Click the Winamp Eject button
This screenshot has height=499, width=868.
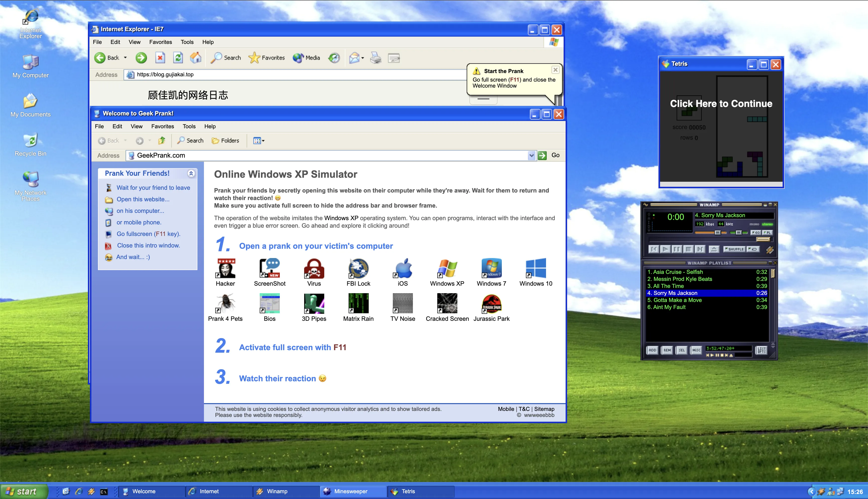(714, 249)
